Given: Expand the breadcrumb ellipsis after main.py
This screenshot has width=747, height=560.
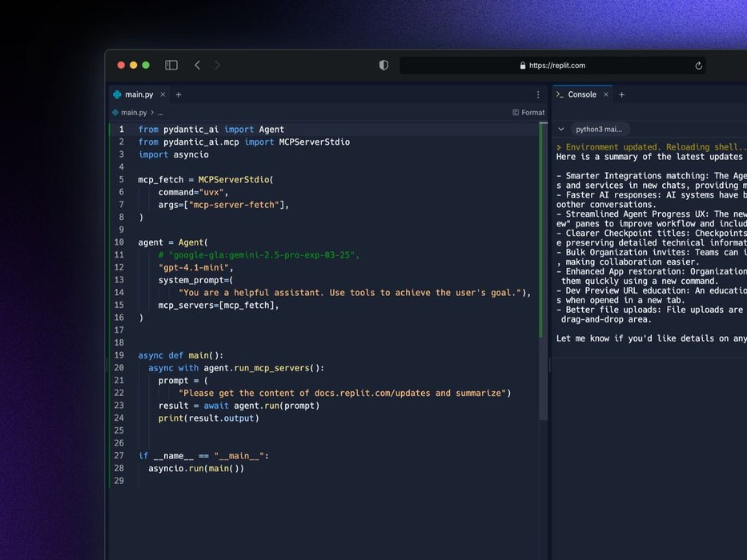Looking at the screenshot, I should (x=160, y=113).
